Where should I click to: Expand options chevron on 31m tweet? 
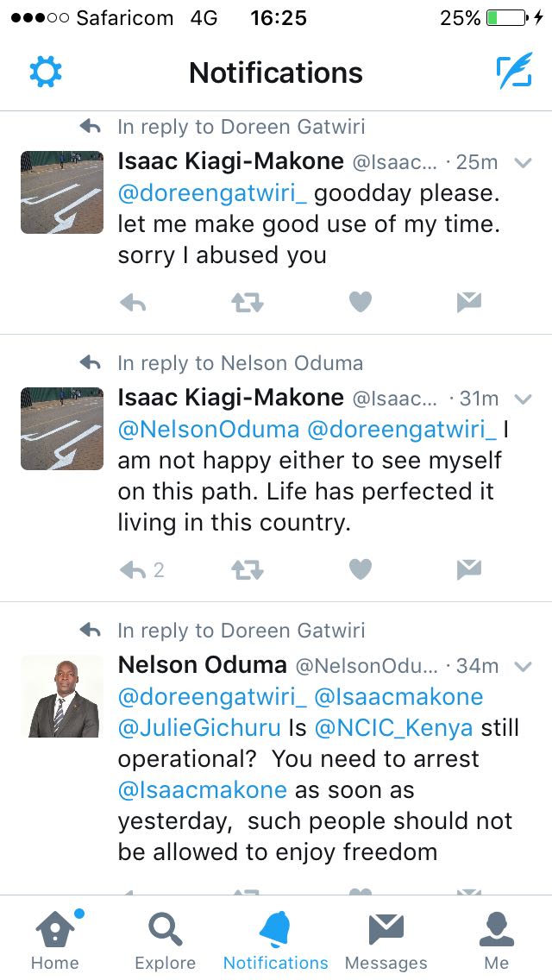tap(523, 399)
